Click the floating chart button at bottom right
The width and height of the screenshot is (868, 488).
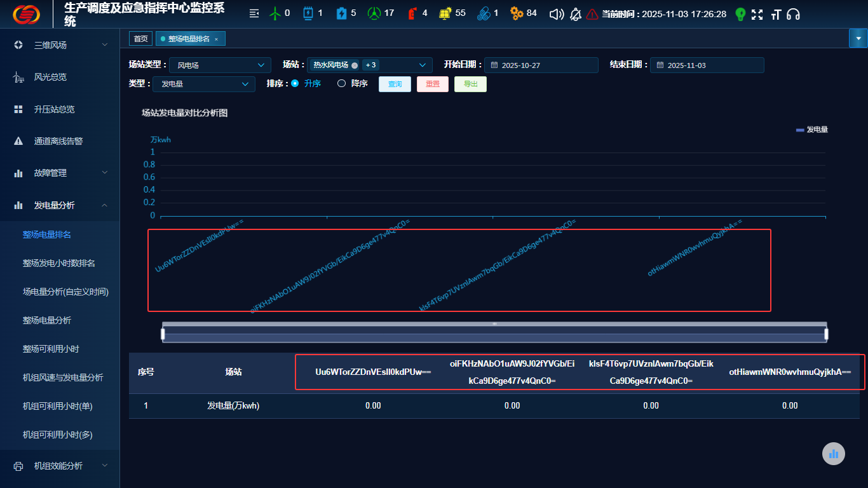833,454
